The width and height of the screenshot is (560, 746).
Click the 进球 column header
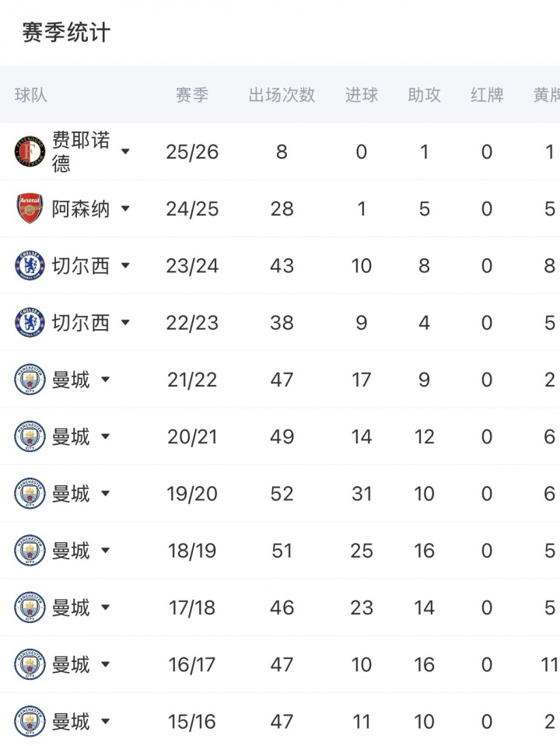[x=362, y=95]
